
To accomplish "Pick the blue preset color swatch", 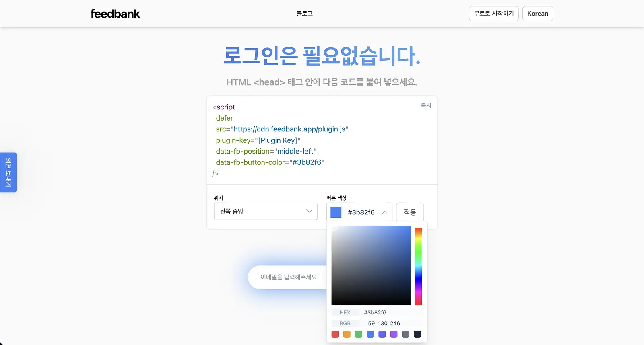I will pyautogui.click(x=370, y=334).
